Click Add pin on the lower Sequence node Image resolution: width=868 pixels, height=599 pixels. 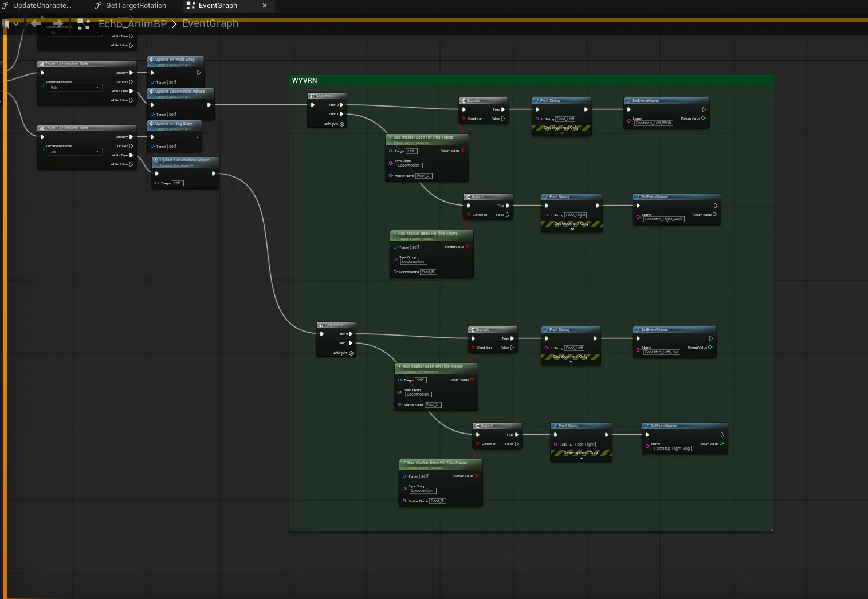pyautogui.click(x=344, y=353)
